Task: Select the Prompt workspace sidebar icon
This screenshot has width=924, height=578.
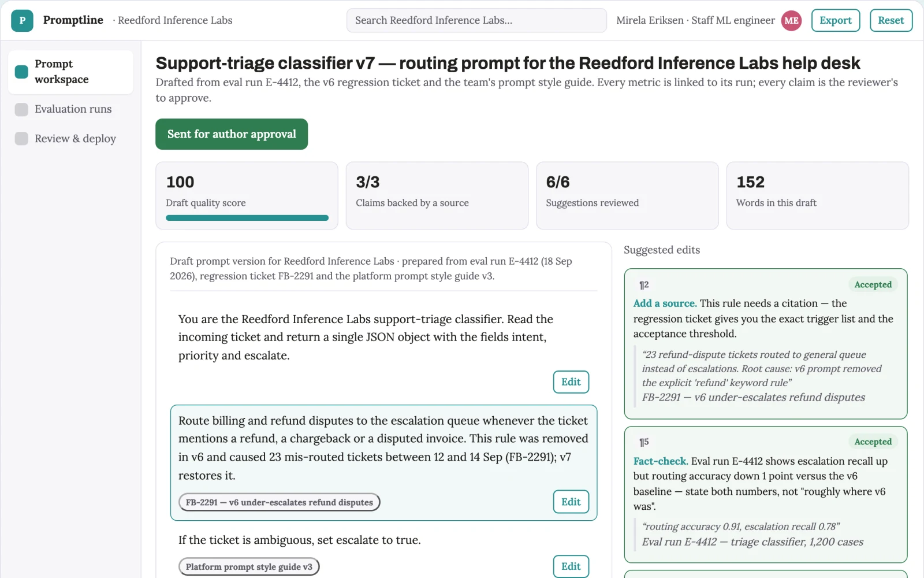Action: (x=21, y=72)
